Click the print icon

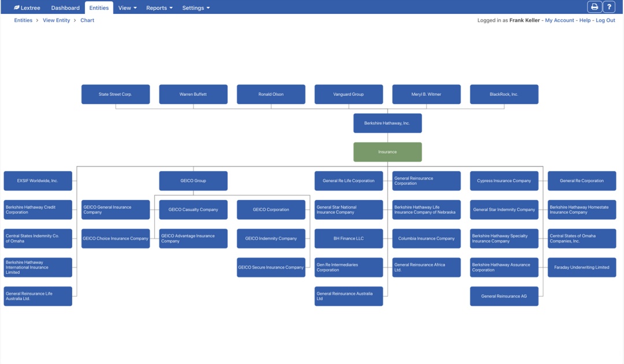click(594, 7)
